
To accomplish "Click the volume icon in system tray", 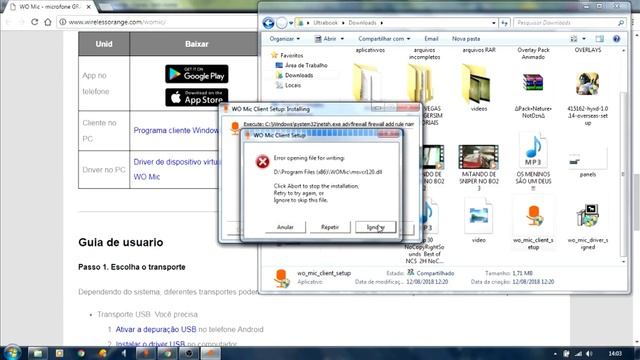I will (x=589, y=353).
